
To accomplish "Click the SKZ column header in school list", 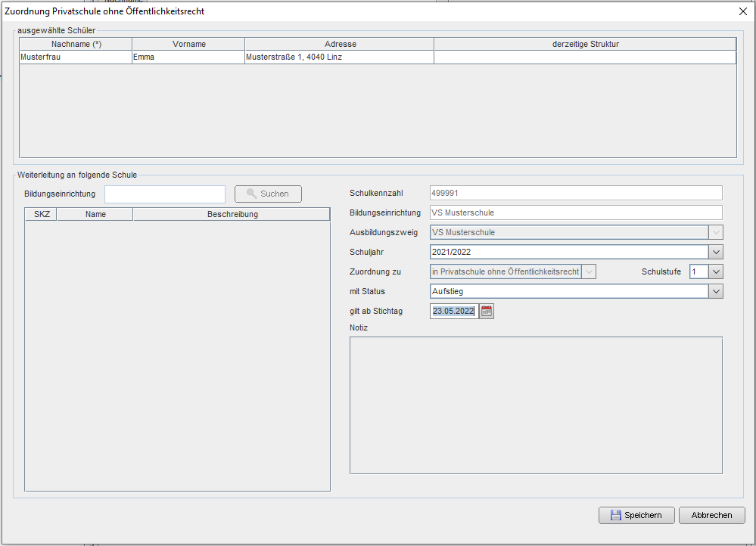I will pyautogui.click(x=42, y=214).
